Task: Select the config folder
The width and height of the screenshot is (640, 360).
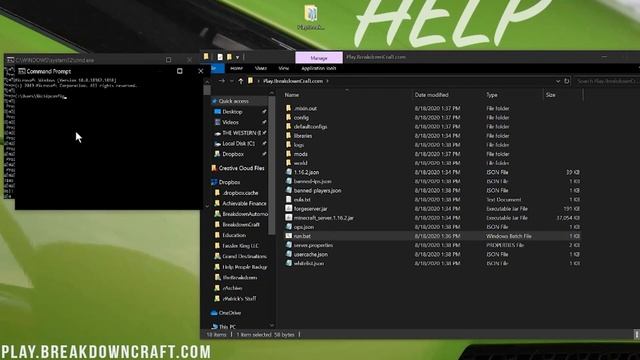Action: pyautogui.click(x=301, y=118)
